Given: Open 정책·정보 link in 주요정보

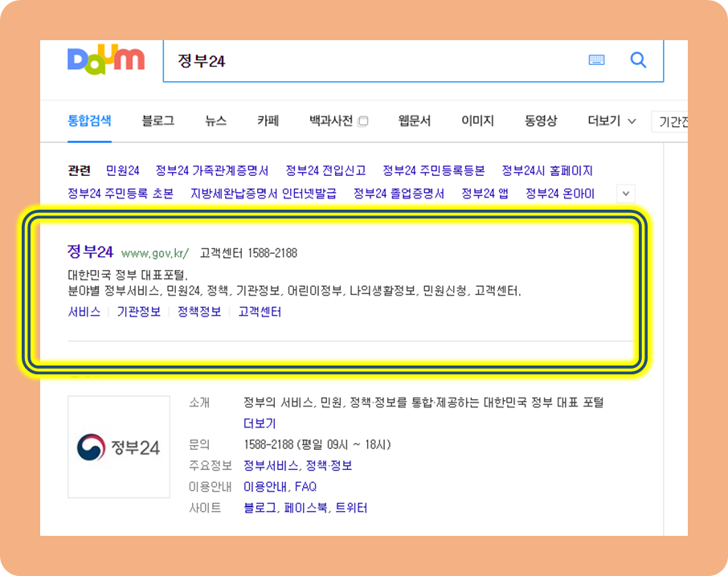Looking at the screenshot, I should pyautogui.click(x=329, y=465).
